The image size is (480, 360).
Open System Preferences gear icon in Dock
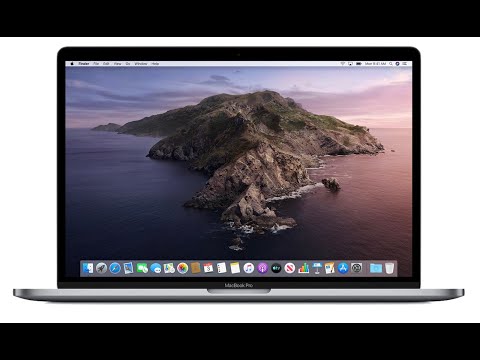pyautogui.click(x=357, y=268)
